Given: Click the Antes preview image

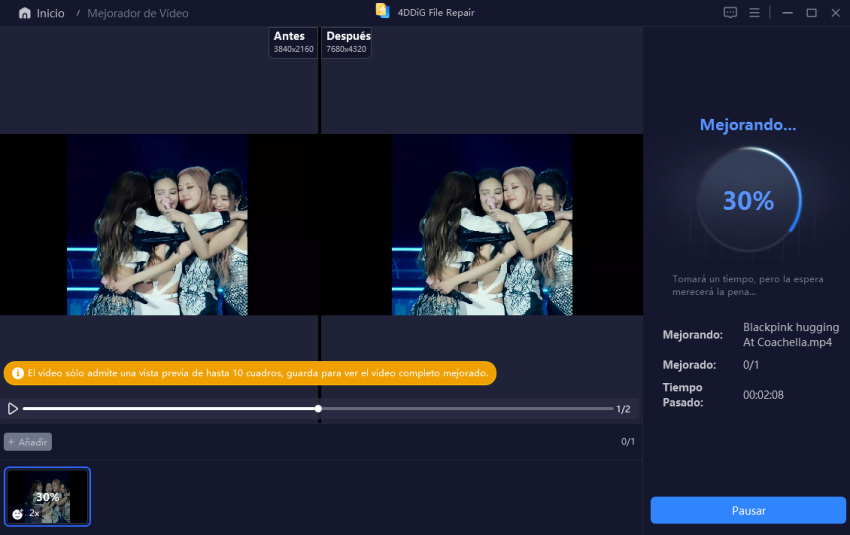Looking at the screenshot, I should click(157, 224).
